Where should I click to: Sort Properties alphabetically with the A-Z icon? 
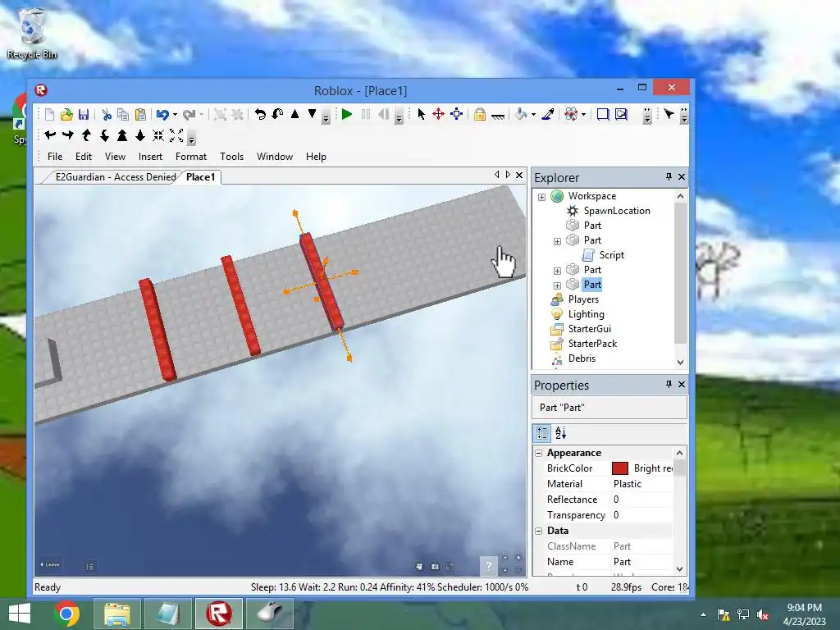[560, 433]
